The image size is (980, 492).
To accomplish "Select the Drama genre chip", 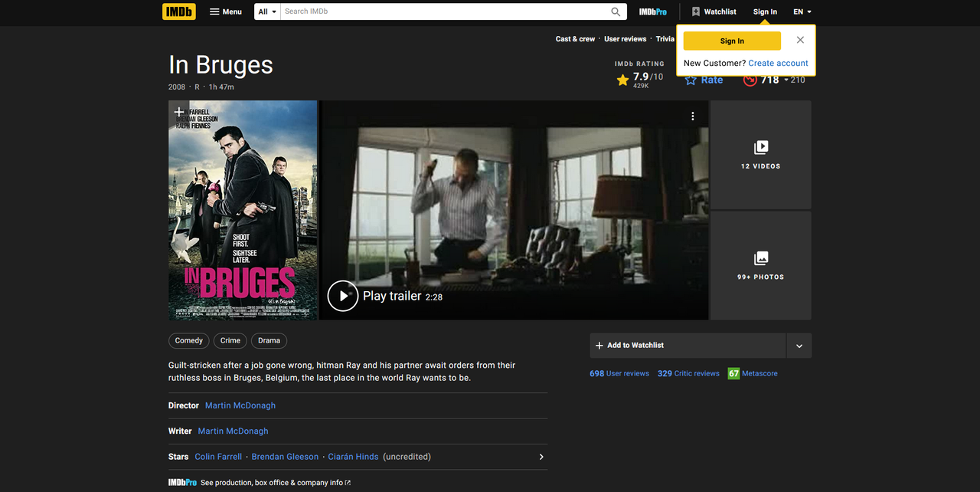I will pos(269,341).
